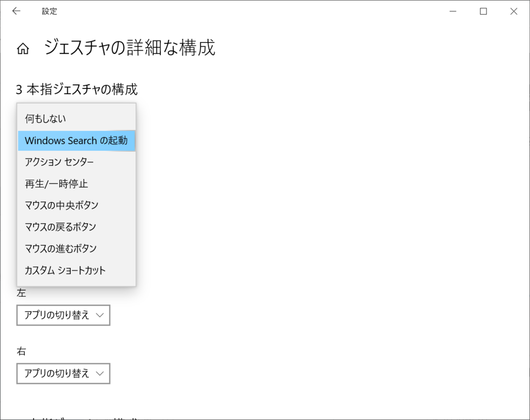This screenshot has width=530, height=420.
Task: Close the 設定 window
Action: click(x=514, y=11)
